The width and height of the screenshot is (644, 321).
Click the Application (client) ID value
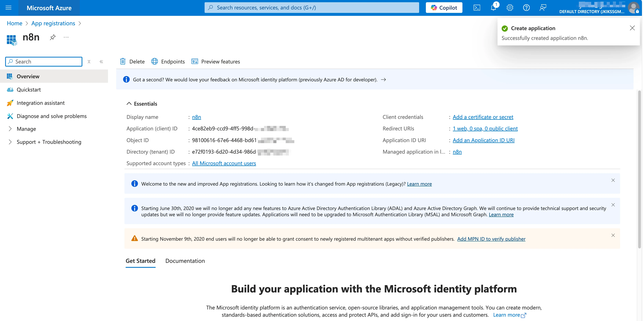[240, 129]
